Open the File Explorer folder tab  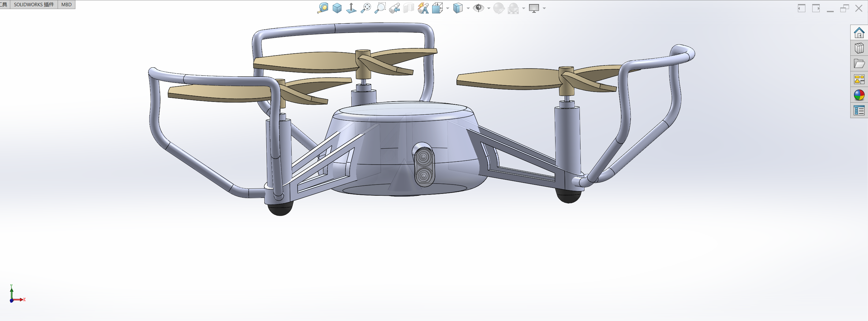859,64
